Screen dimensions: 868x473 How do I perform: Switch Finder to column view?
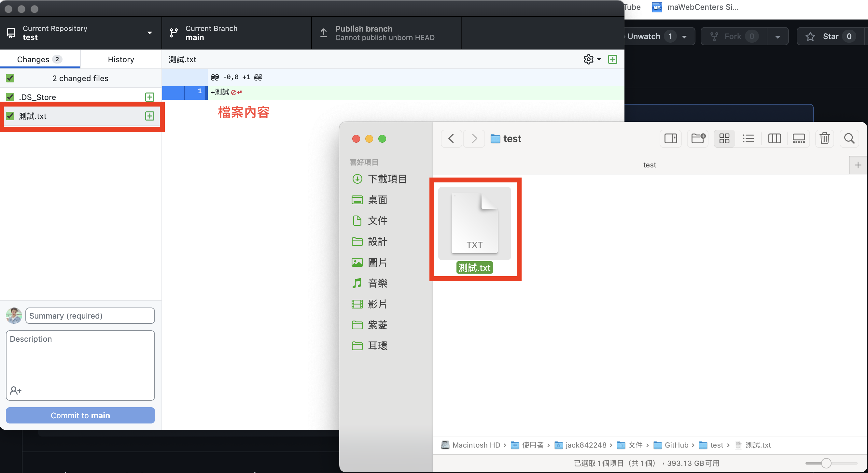pos(774,138)
